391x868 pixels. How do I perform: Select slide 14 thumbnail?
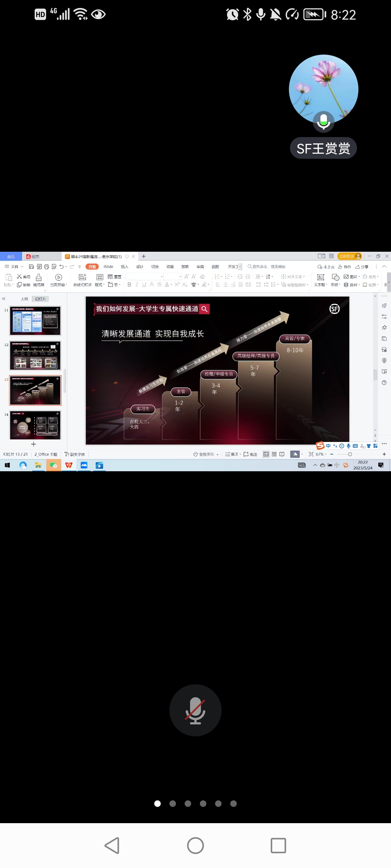point(35,425)
